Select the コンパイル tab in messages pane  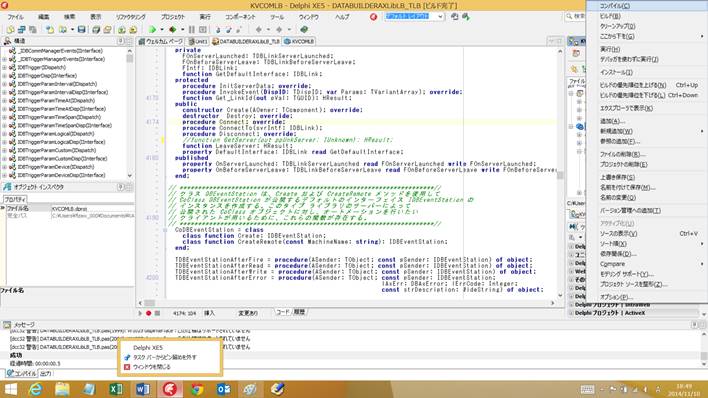coord(21,374)
